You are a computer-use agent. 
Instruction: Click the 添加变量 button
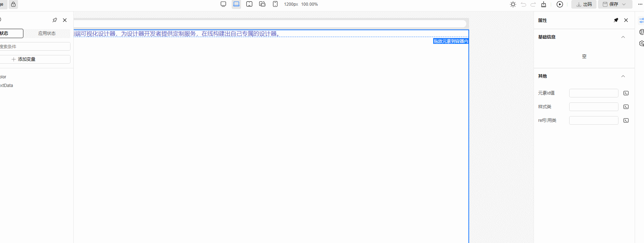(23, 59)
